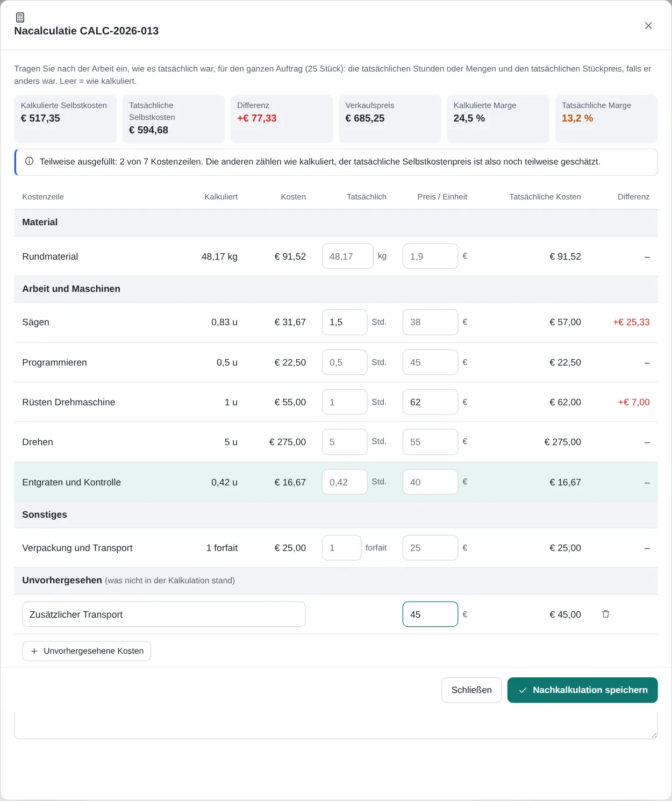The width and height of the screenshot is (672, 801).
Task: Edit the Rüsten Drehmaschine price field
Action: tap(430, 402)
